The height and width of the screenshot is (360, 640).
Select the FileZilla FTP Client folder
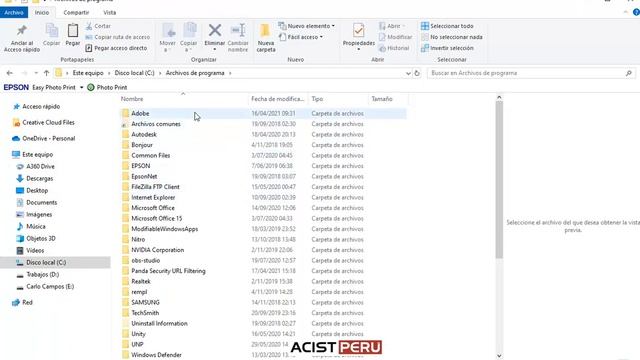(x=155, y=187)
